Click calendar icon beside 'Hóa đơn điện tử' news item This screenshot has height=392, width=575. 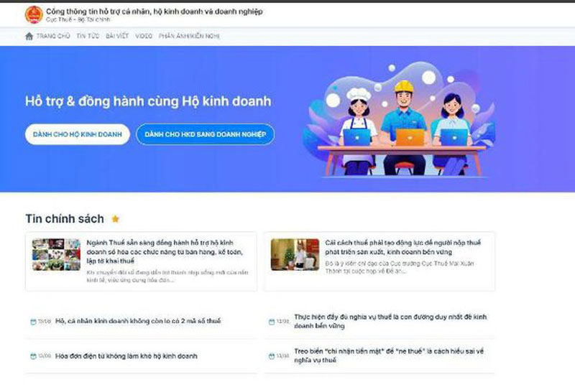click(33, 357)
